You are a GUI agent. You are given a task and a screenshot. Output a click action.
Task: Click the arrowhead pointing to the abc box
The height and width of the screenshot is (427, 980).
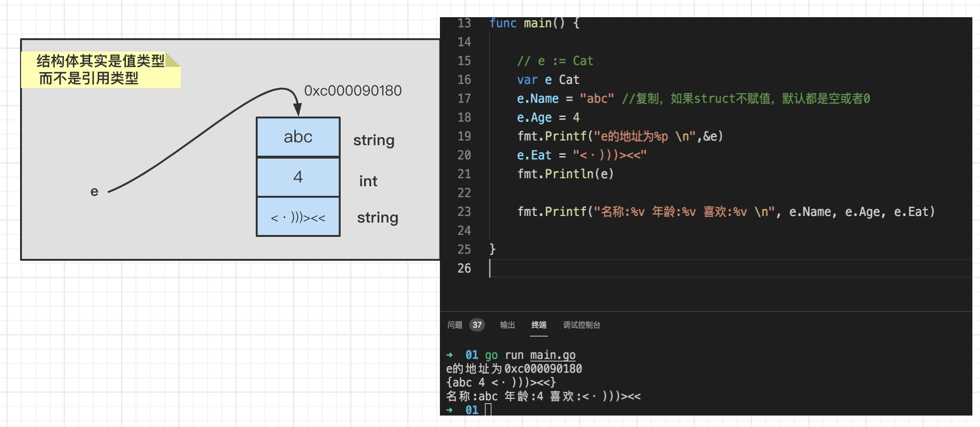[x=297, y=110]
